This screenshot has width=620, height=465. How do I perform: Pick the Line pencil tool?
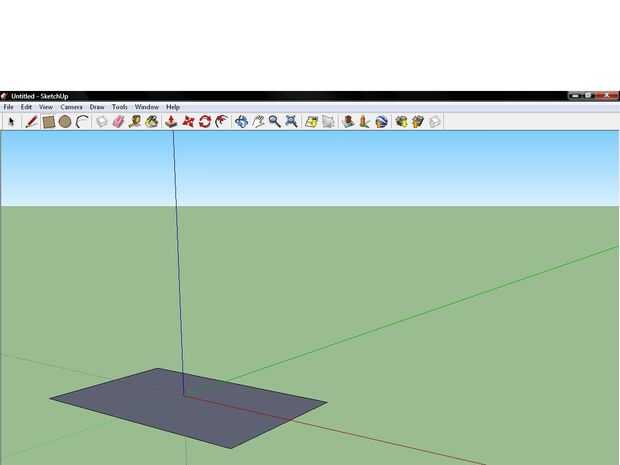(31, 121)
